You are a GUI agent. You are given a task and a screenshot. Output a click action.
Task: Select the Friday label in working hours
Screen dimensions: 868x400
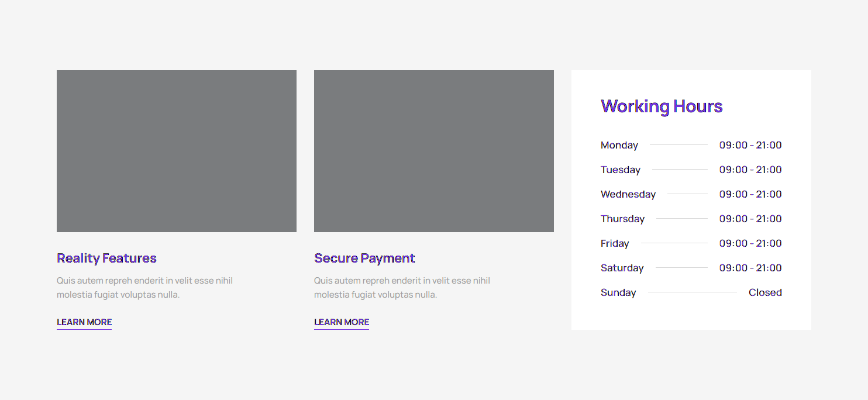615,243
